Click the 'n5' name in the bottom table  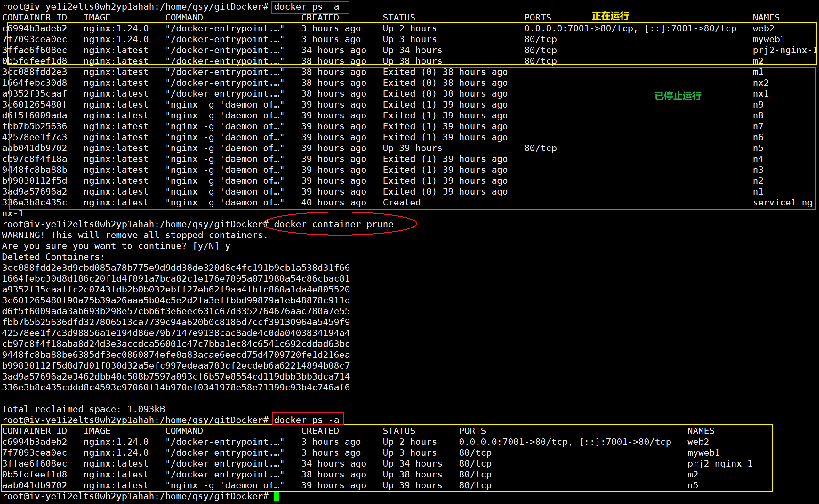[692, 485]
